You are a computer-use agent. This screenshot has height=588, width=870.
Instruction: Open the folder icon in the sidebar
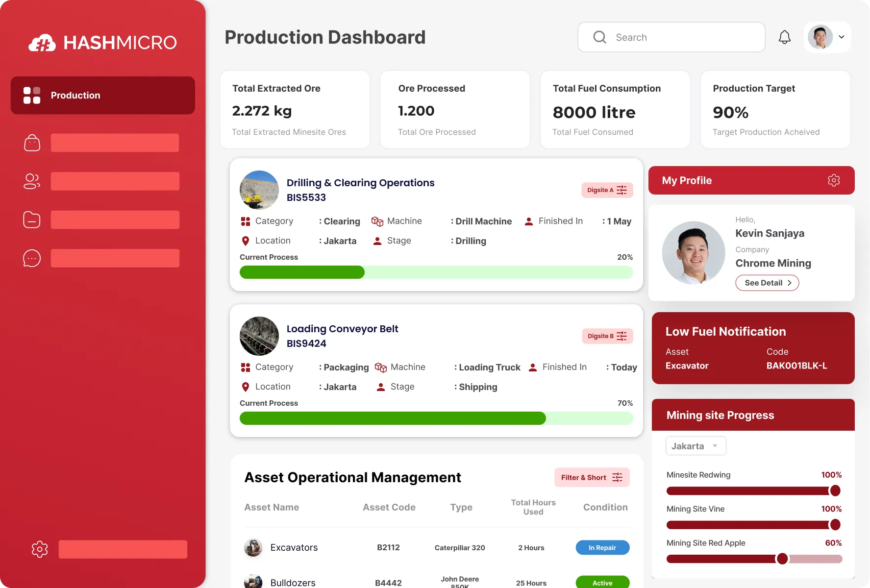pos(31,220)
